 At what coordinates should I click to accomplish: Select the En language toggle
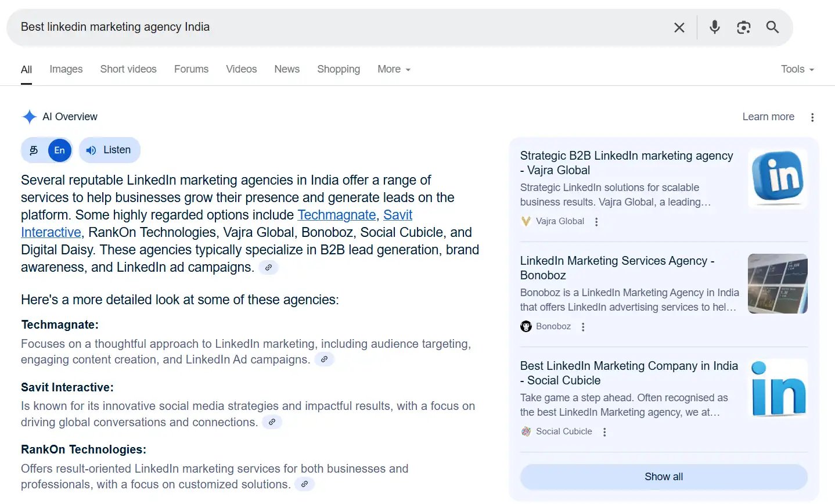click(59, 150)
